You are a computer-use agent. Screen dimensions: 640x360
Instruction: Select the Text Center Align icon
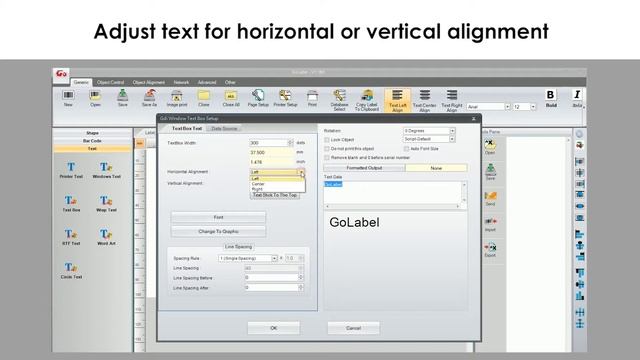coord(424,100)
